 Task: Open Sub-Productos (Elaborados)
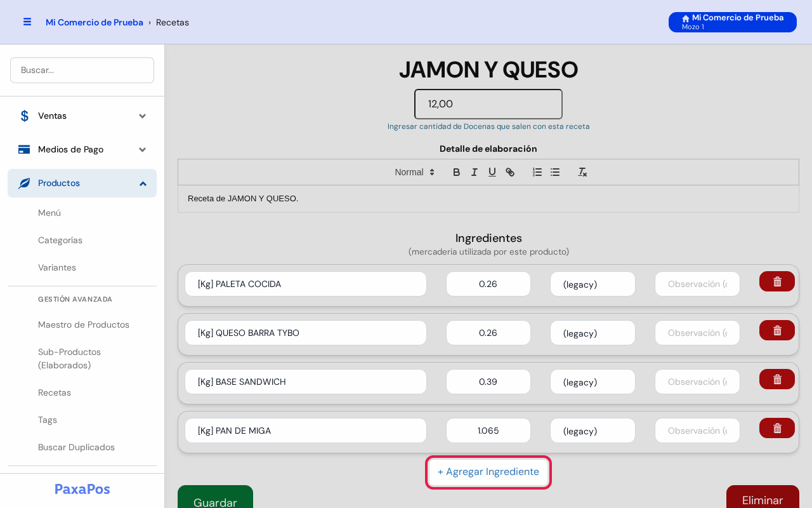click(70, 359)
